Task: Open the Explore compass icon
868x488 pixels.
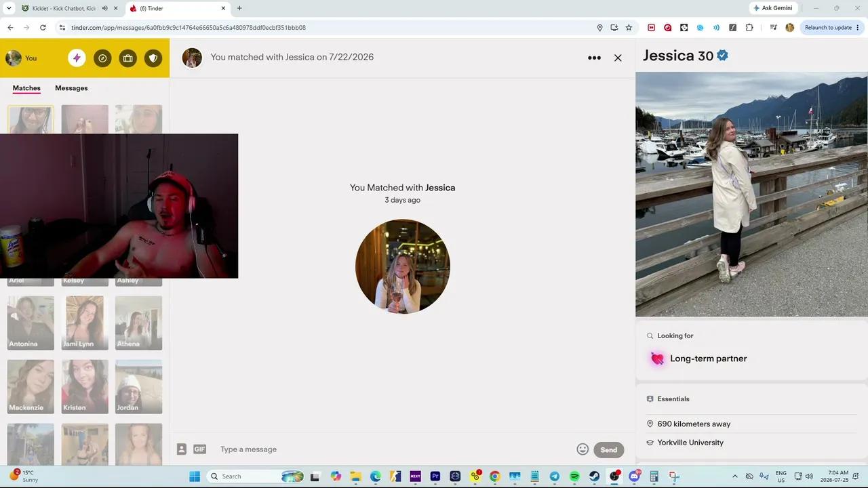Action: click(102, 58)
